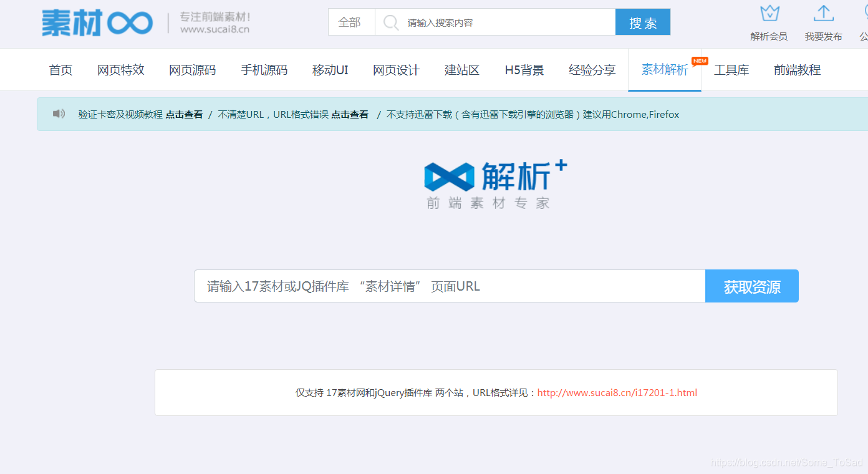Open the first 点击查看 link
This screenshot has height=474, width=868.
pos(183,114)
